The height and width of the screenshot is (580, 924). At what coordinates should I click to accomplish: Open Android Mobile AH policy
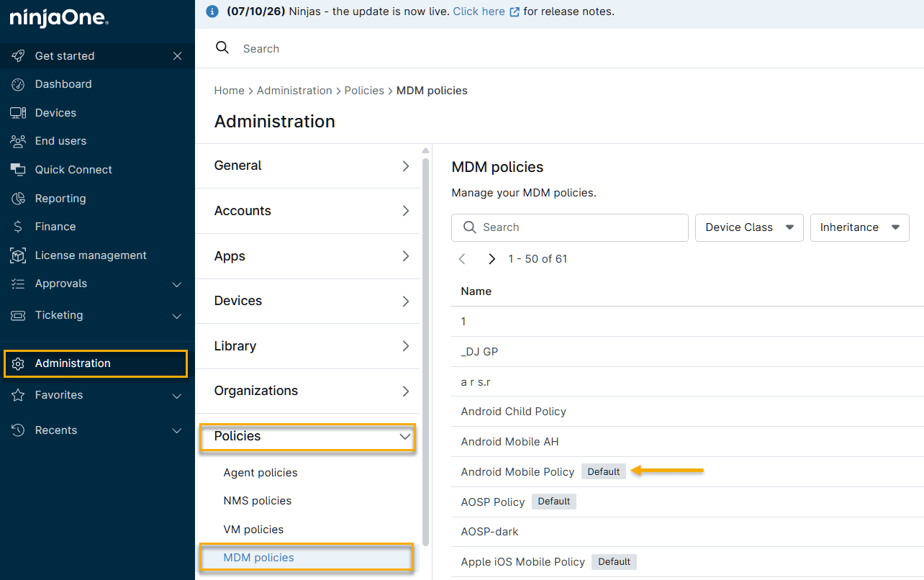pos(509,442)
